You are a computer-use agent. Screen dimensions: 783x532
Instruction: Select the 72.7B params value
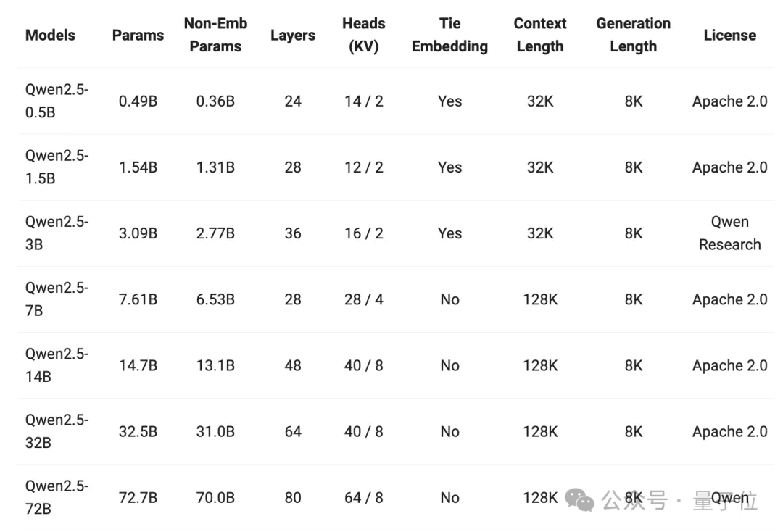click(x=138, y=497)
